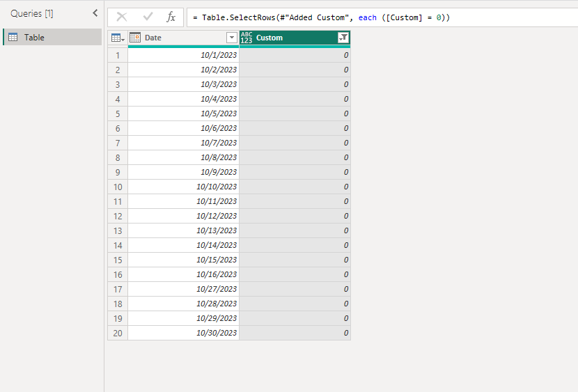The height and width of the screenshot is (392, 578).
Task: Select the Date column header
Action: pyautogui.click(x=184, y=38)
